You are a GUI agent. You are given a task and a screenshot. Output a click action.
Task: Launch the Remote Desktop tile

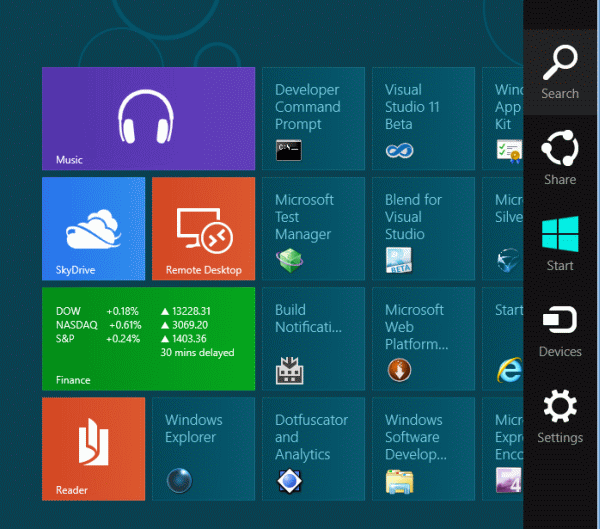click(x=204, y=229)
